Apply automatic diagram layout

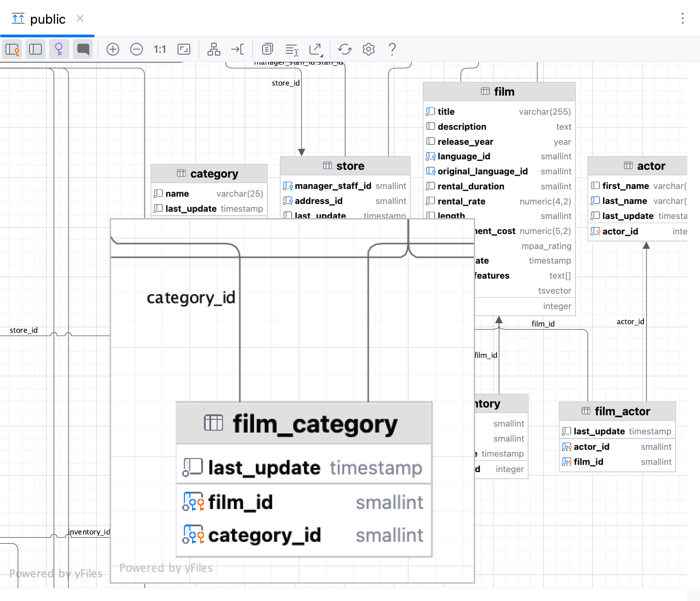[214, 49]
